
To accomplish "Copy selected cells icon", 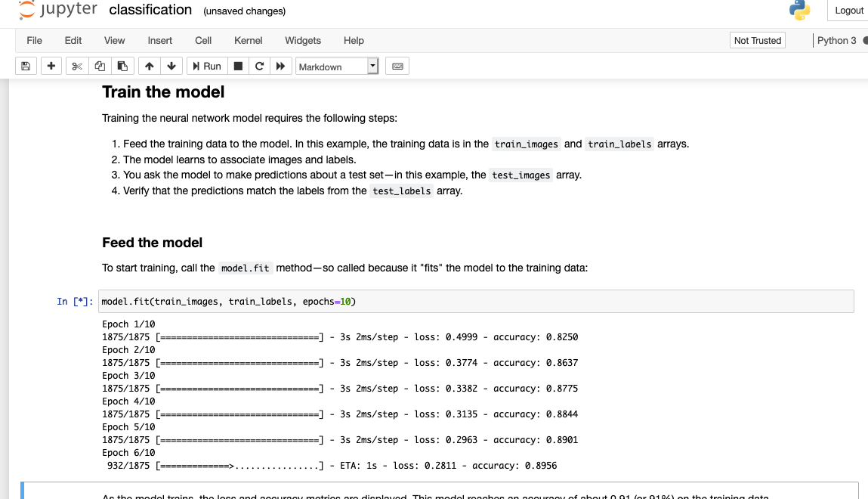I will (100, 66).
